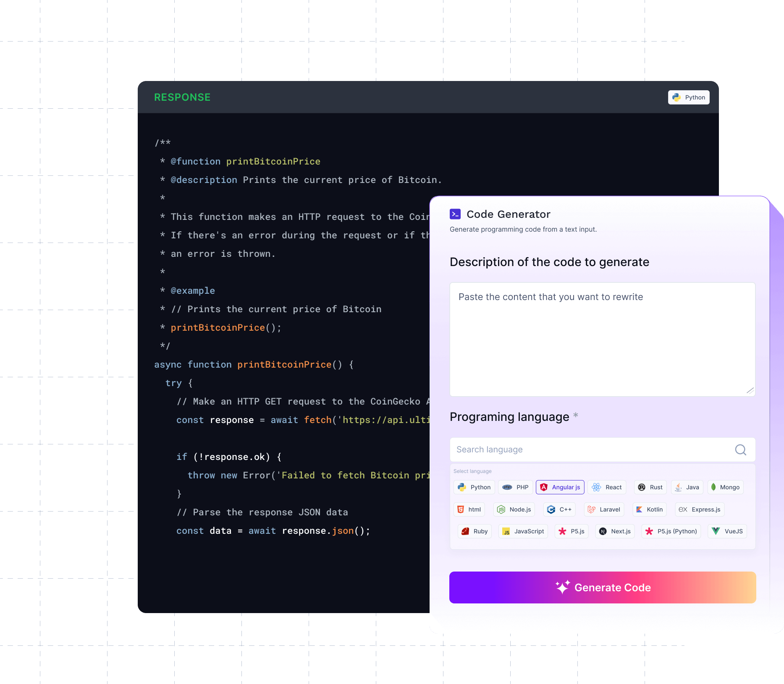Click the RESPONSE header label
The image size is (784, 684).
(x=182, y=97)
